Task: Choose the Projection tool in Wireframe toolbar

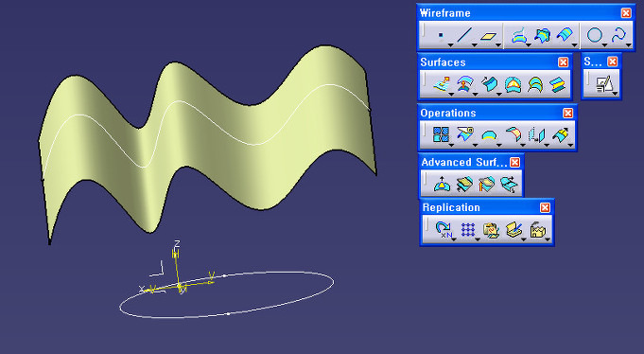Action: click(519, 35)
